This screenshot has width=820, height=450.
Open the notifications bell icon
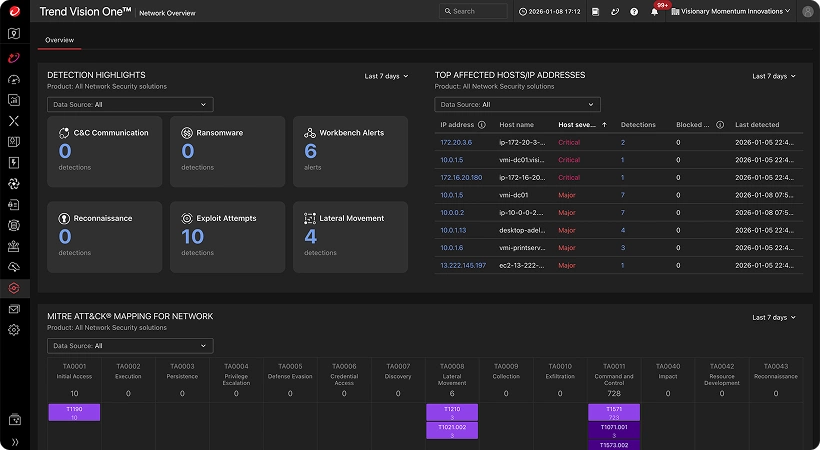[654, 12]
